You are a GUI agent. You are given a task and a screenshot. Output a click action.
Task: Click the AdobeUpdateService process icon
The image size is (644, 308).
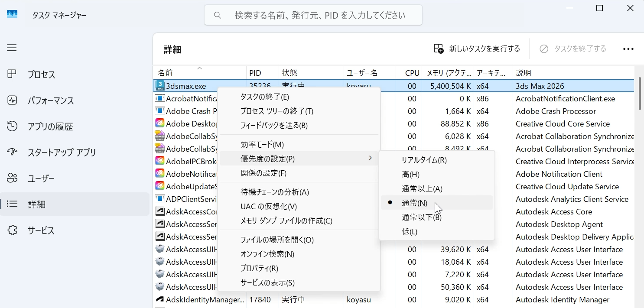coord(160,186)
